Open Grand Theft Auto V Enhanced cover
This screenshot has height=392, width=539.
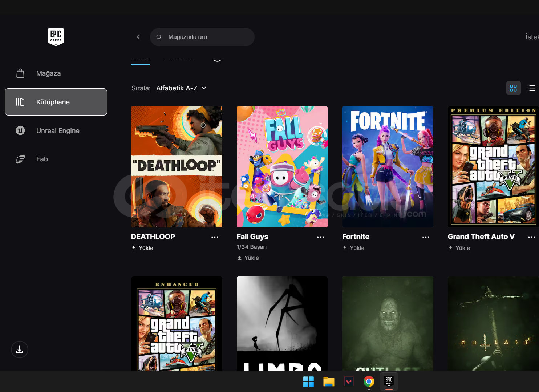177,323
